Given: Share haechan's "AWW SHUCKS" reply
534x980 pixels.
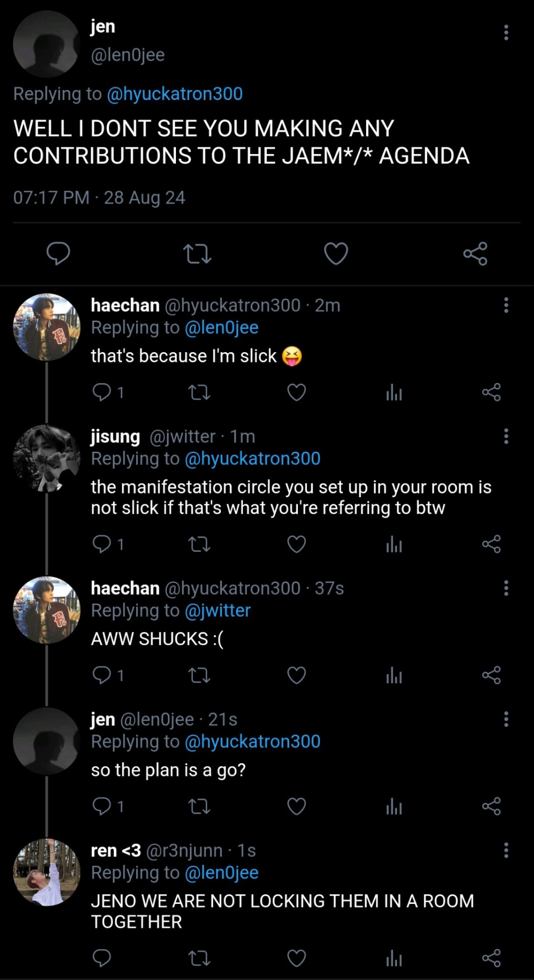Looking at the screenshot, I should pos(491,676).
